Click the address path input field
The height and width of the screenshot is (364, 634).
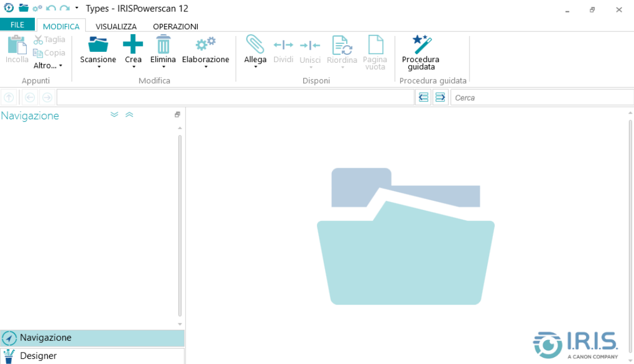click(x=235, y=98)
